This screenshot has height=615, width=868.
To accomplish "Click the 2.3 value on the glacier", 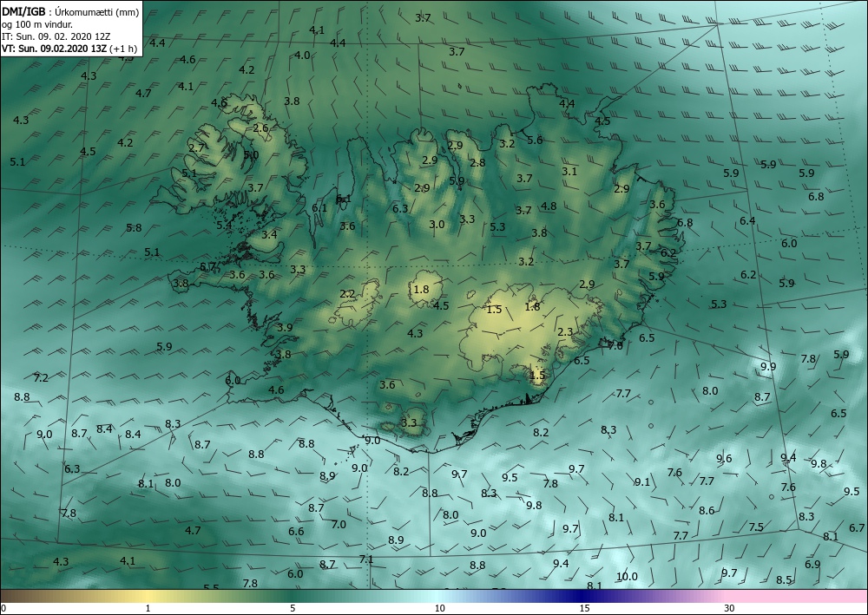I will [x=565, y=331].
